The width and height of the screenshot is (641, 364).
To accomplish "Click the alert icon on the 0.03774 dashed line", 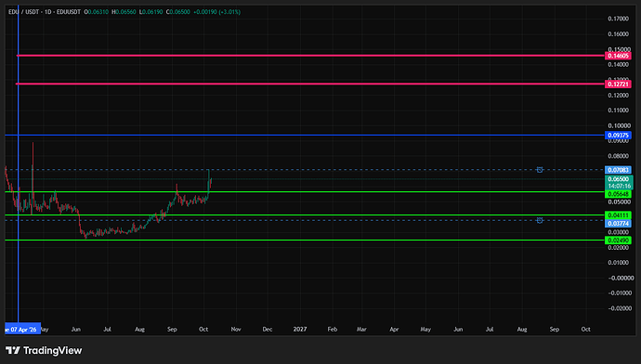I will point(540,220).
